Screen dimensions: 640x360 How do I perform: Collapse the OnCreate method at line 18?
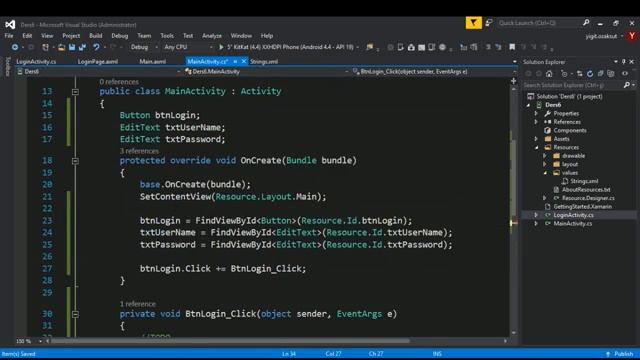point(75,161)
